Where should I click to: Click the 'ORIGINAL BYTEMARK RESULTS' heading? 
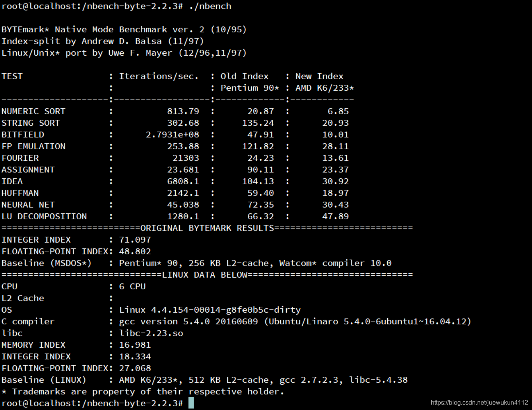point(207,228)
